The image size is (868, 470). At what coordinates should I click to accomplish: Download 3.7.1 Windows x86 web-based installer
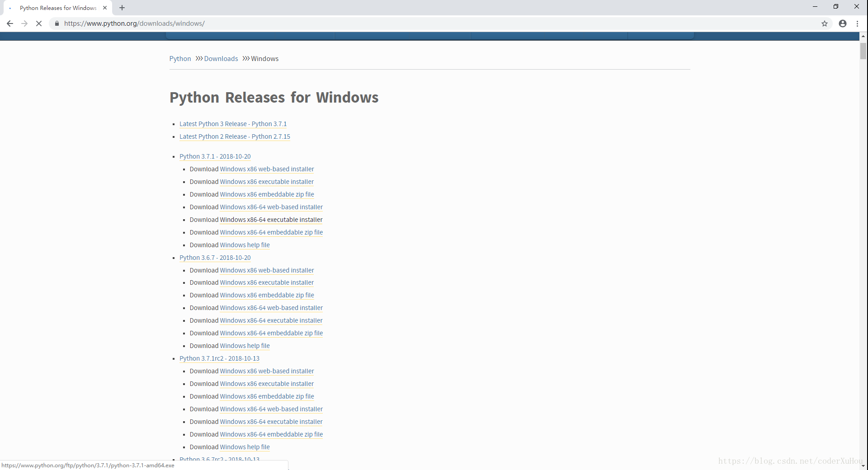267,169
